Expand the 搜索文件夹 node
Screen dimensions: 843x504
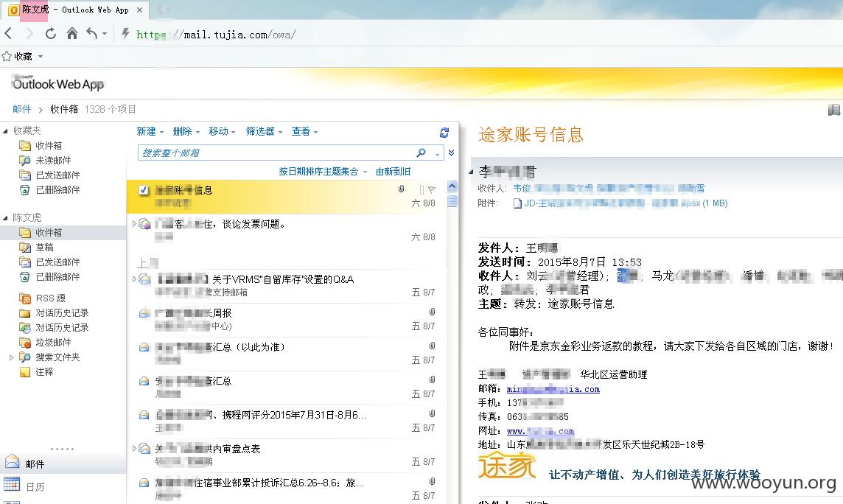coord(11,357)
